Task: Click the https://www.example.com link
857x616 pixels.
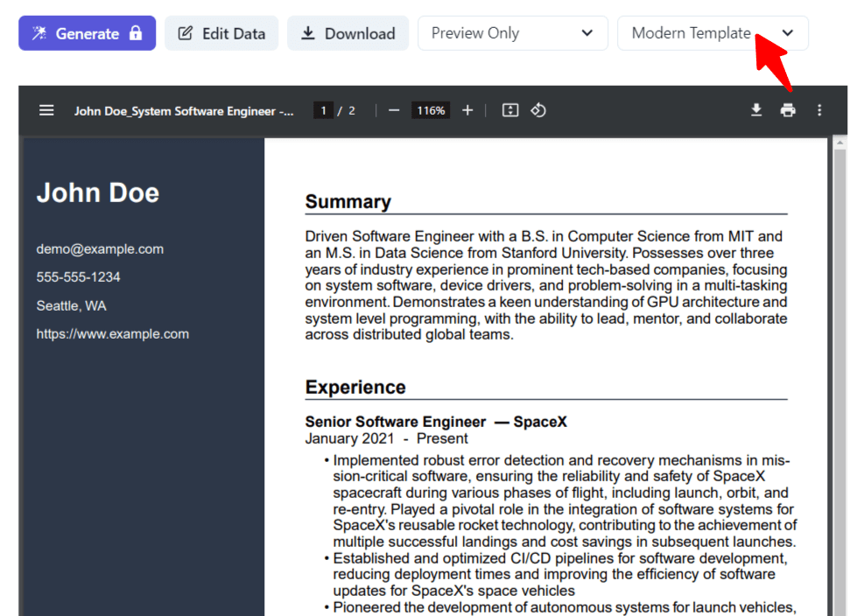Action: (x=113, y=333)
